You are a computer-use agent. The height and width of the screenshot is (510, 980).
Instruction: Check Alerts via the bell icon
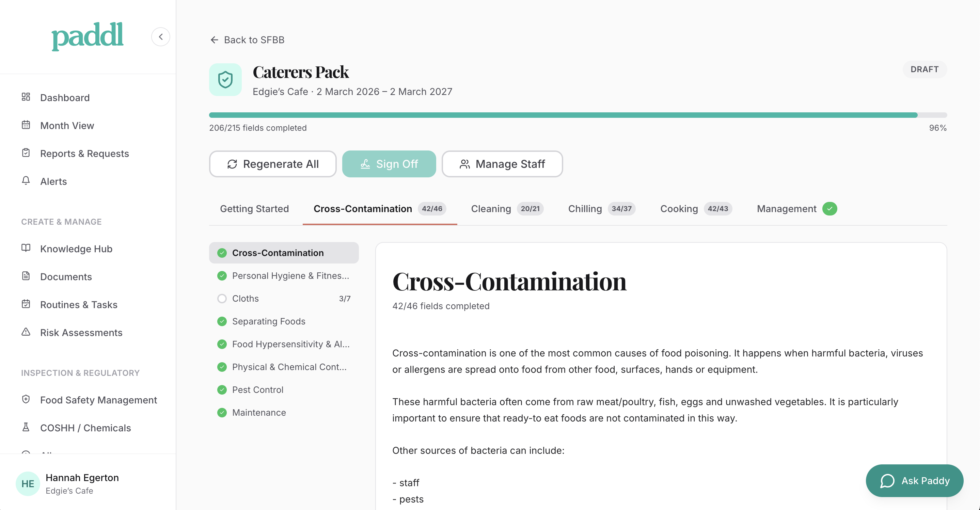[x=26, y=181]
